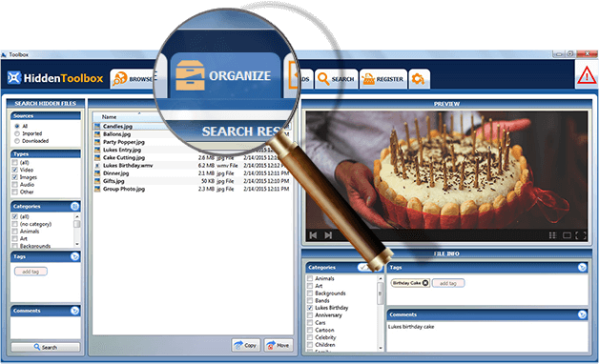Select Dinner.jpg file row
This screenshot has width=599, height=364.
click(x=193, y=173)
